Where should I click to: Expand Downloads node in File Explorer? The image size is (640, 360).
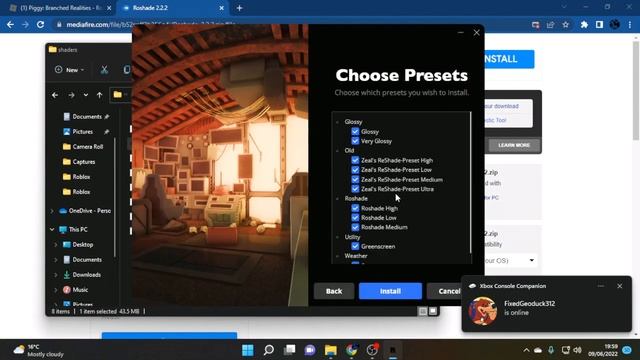[x=56, y=275]
